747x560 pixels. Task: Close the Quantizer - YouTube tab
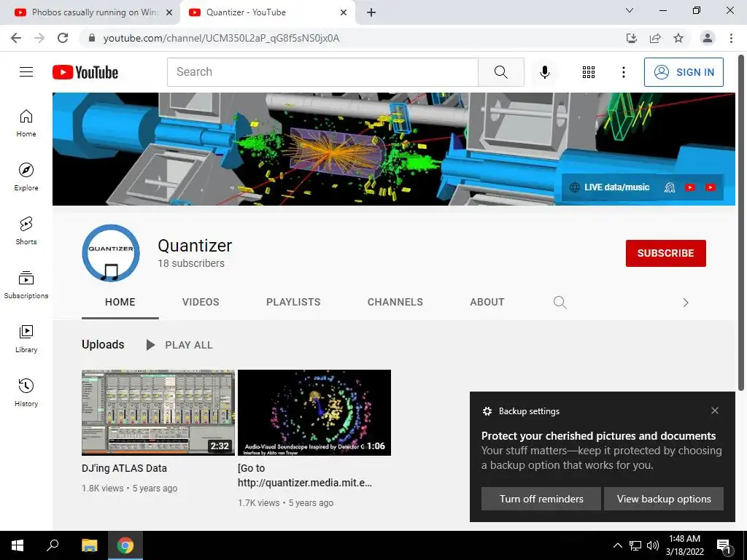[344, 13]
